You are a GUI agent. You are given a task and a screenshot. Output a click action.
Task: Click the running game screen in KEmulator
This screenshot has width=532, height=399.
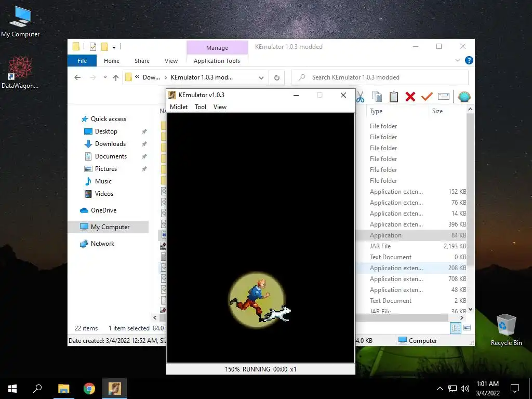coord(261,238)
